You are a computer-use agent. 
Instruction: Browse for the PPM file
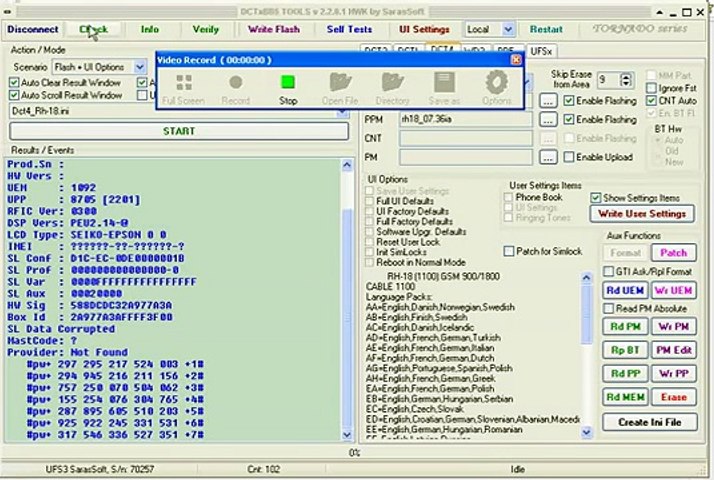[548, 120]
